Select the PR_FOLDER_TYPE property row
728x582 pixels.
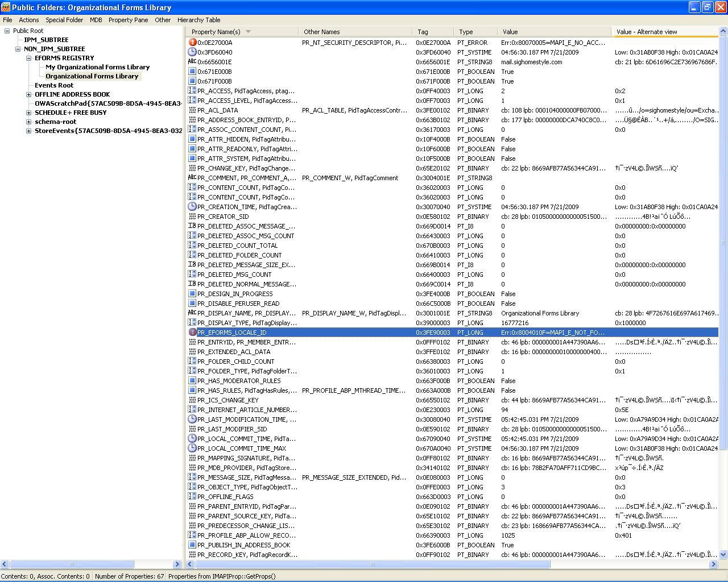[453, 371]
